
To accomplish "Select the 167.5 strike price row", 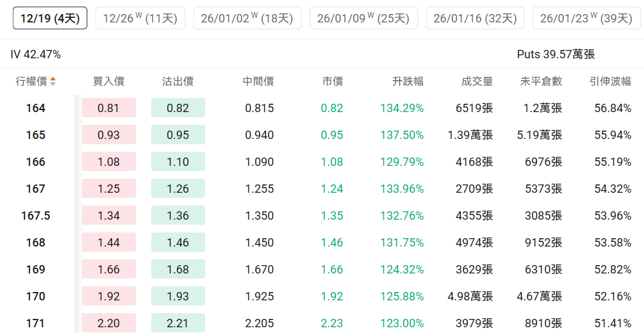I will [x=35, y=216].
